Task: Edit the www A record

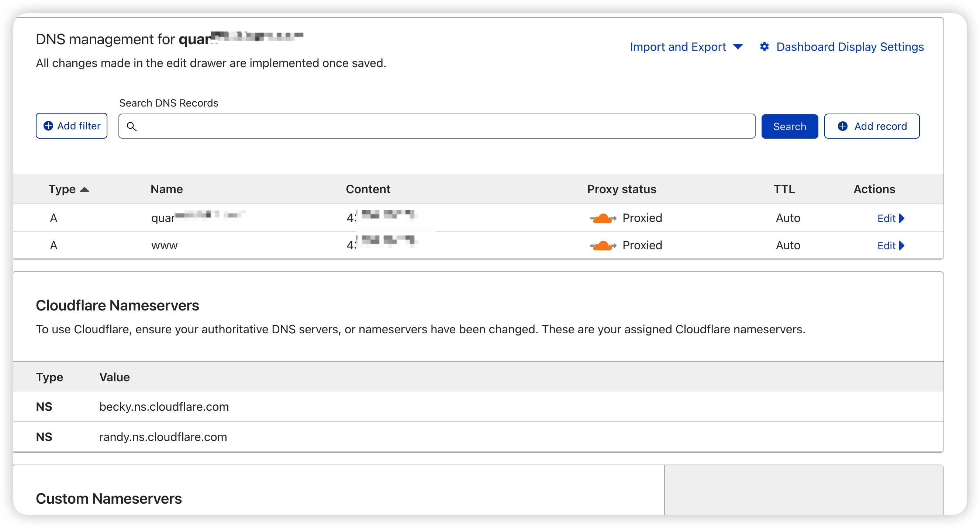Action: pyautogui.click(x=891, y=246)
